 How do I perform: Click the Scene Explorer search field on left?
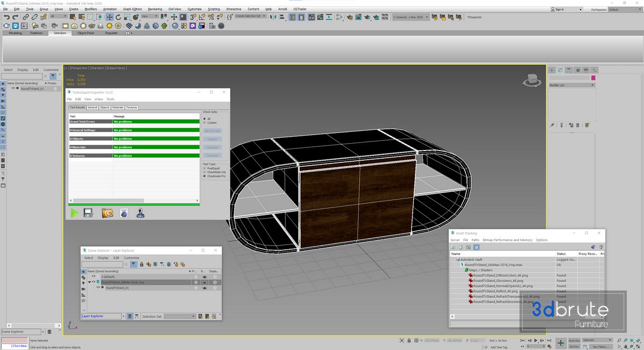point(21,76)
